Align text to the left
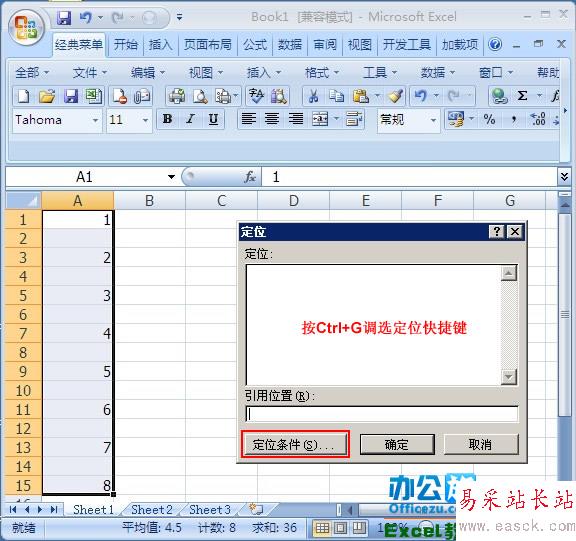The height and width of the screenshot is (541, 576). [249, 119]
